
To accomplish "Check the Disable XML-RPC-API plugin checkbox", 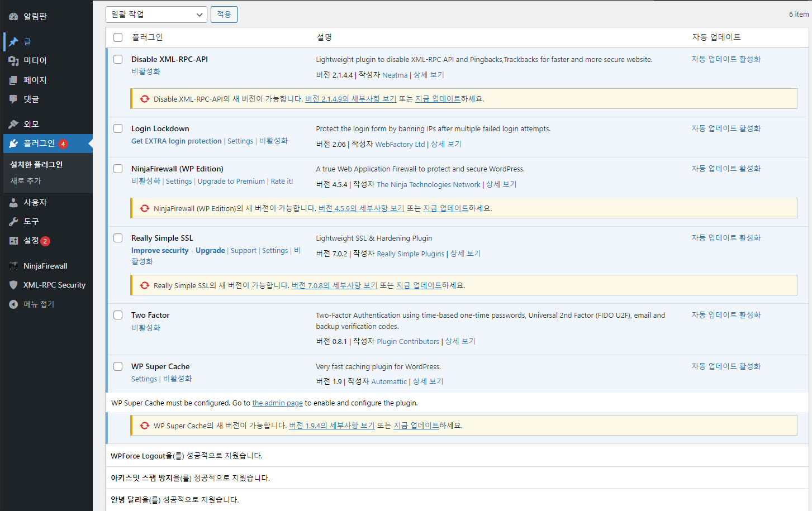I will [x=118, y=59].
